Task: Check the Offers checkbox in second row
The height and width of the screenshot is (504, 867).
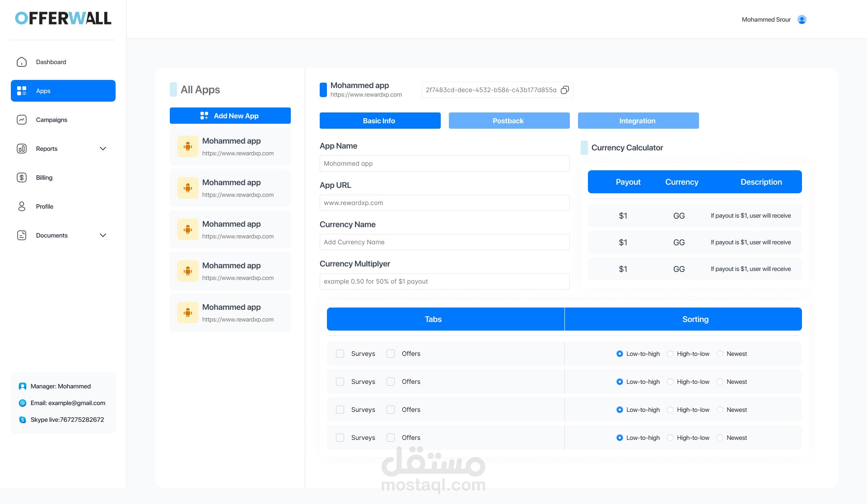Action: coord(391,382)
